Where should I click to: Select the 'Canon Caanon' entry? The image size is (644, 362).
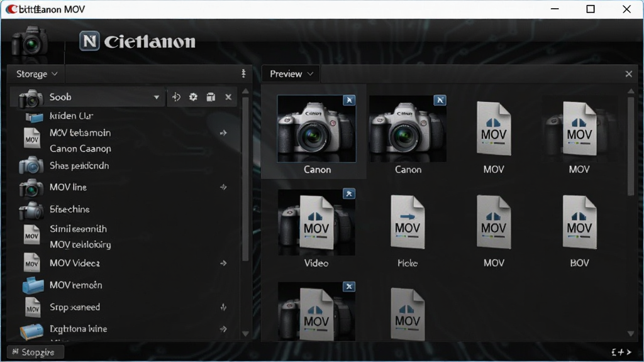(80, 148)
